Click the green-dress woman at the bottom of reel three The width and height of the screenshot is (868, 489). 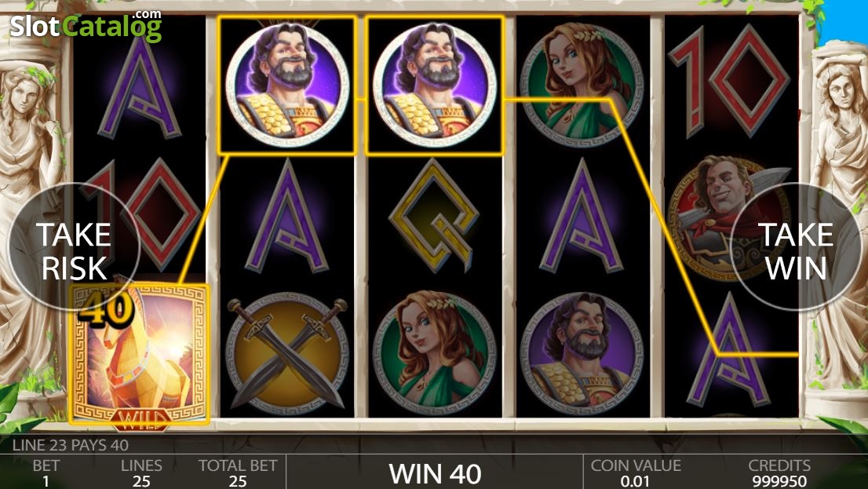coord(435,355)
